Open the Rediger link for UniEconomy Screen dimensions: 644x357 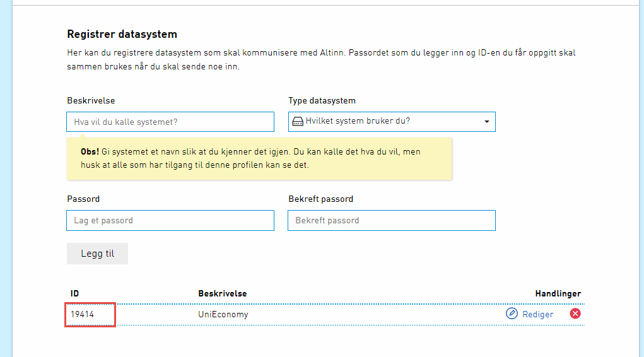(x=537, y=314)
